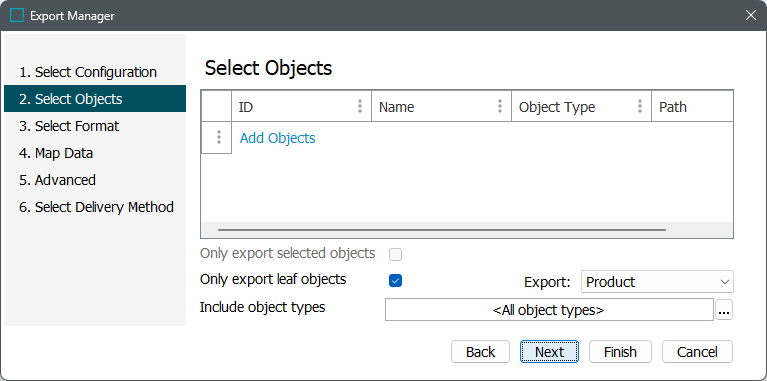
Task: Click the objects table horizontal scrollbar
Action: coord(442,229)
